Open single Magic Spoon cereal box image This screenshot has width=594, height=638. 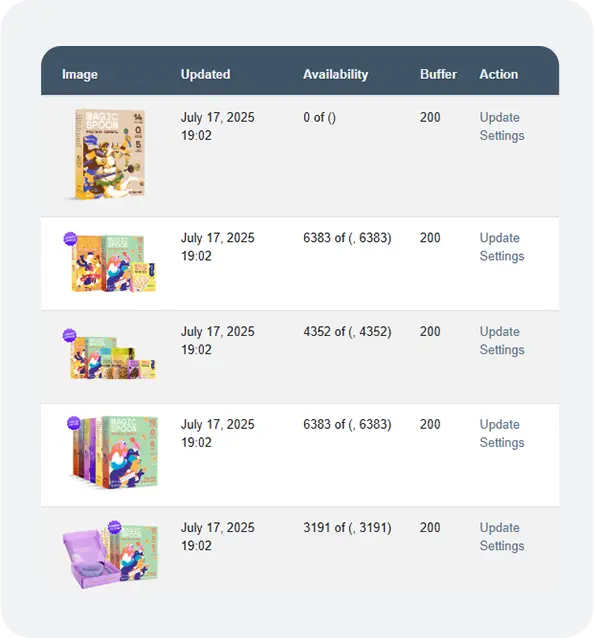pos(109,154)
